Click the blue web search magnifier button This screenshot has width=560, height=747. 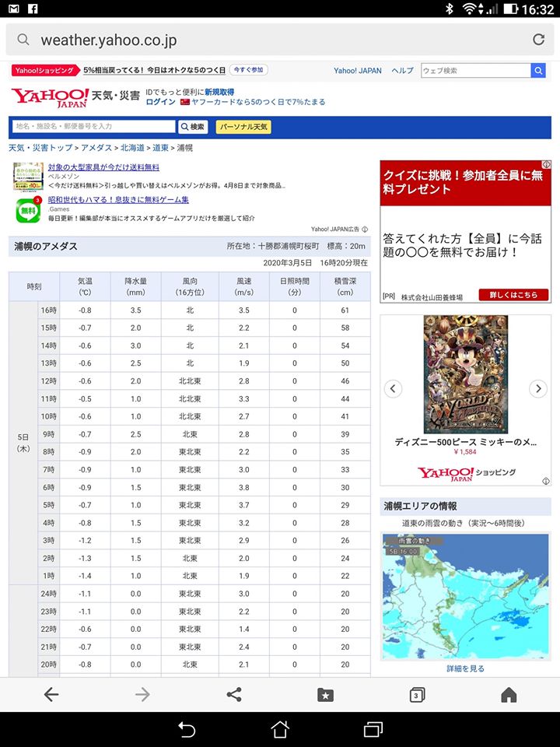pyautogui.click(x=538, y=71)
